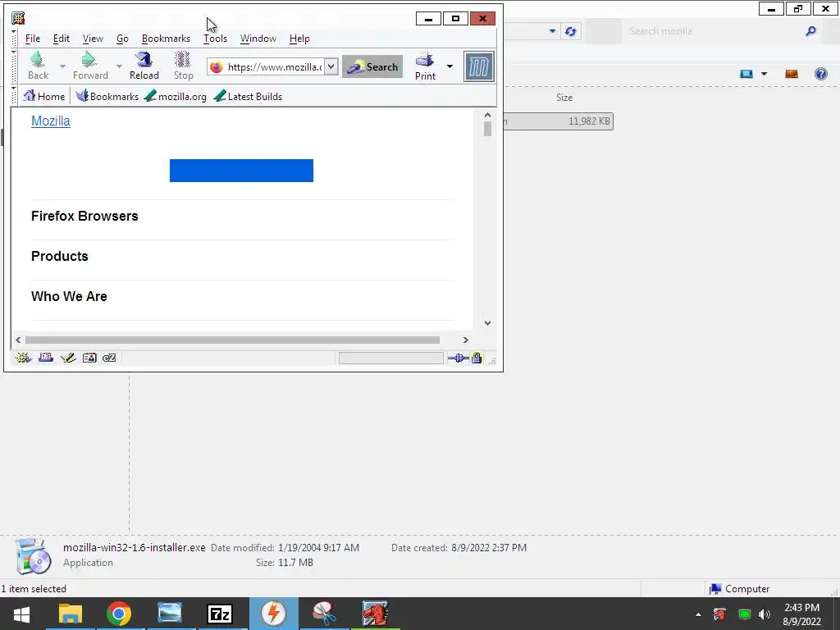Click the Products heading
840x630 pixels.
59,256
